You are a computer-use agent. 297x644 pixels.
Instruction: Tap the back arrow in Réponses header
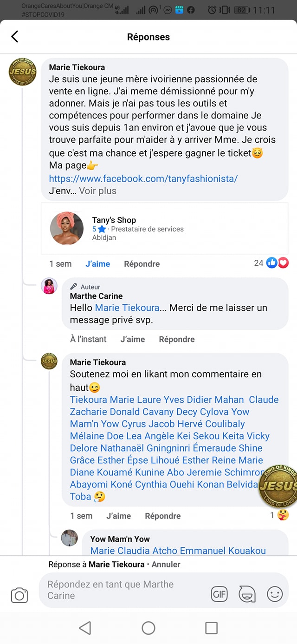coord(15,37)
